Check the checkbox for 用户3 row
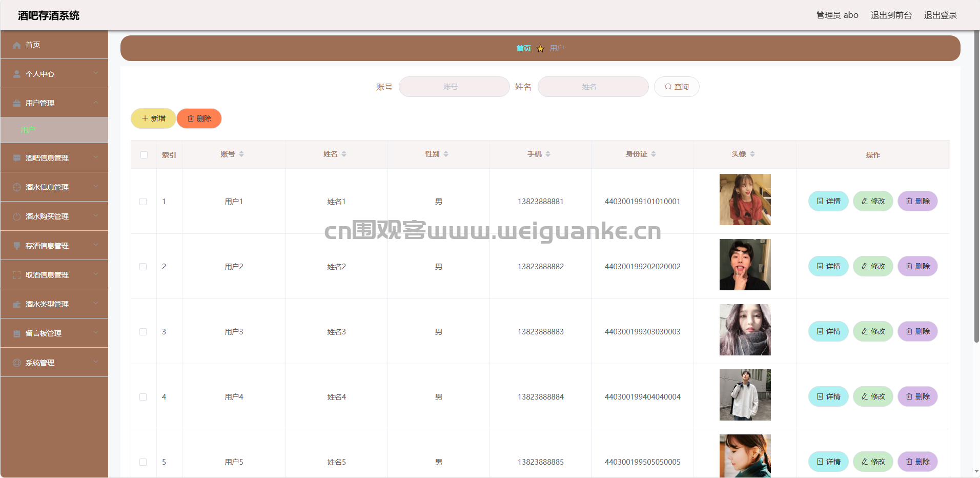This screenshot has width=980, height=478. [x=143, y=332]
